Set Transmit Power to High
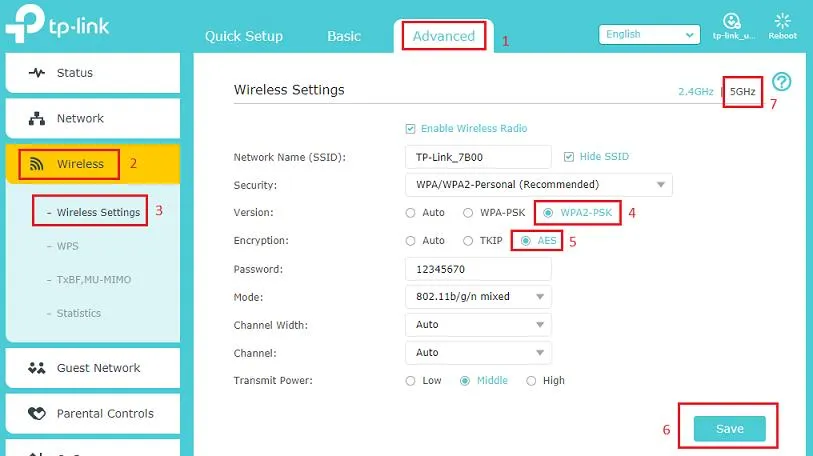Viewport: 813px width, 456px height. (531, 381)
